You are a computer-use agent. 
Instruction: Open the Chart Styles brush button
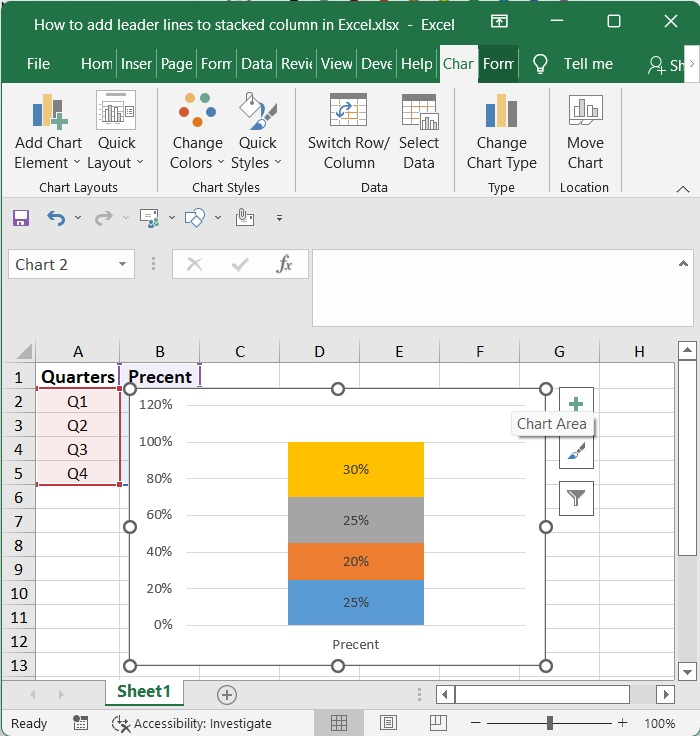click(576, 452)
